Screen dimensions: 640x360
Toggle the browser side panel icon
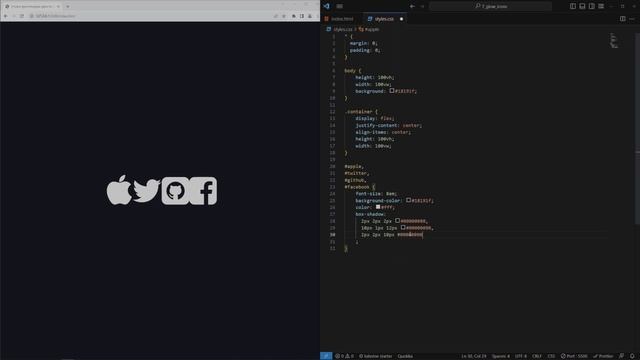(302, 16)
